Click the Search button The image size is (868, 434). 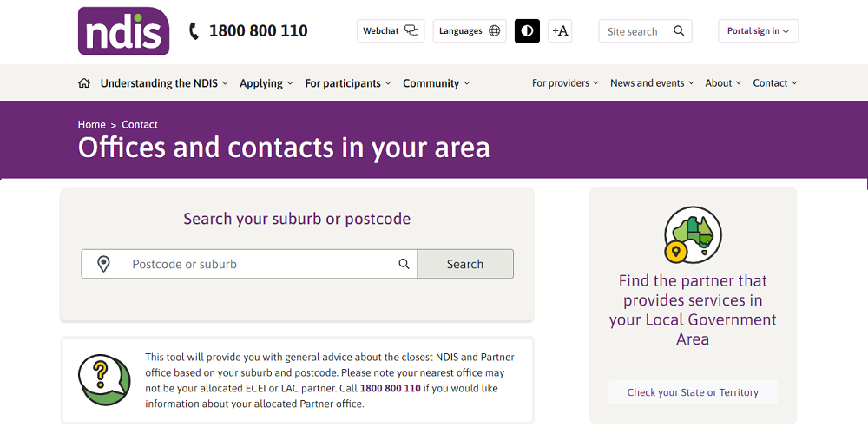tap(465, 264)
